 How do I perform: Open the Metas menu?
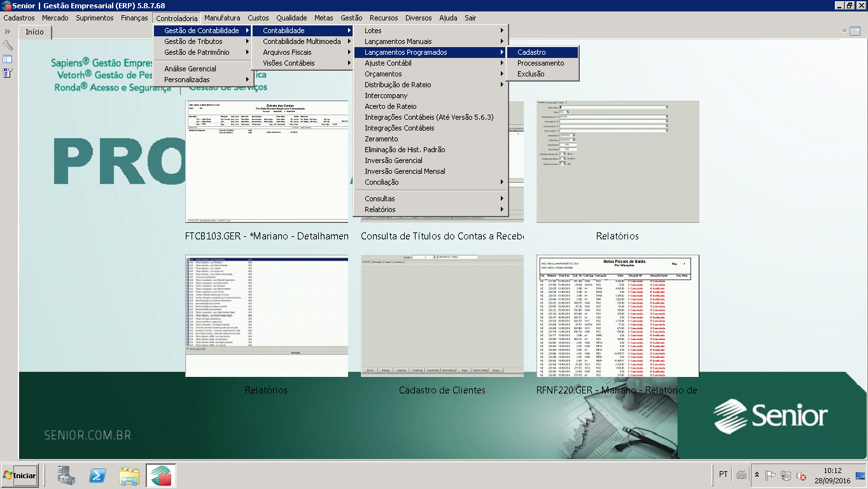pyautogui.click(x=324, y=18)
